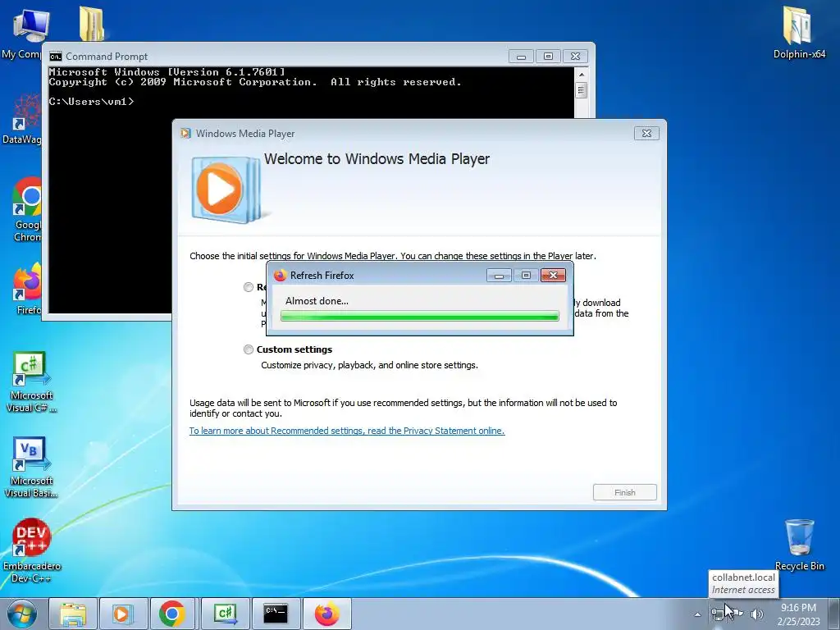This screenshot has height=630, width=840.
Task: Open the Privacy Statement online link
Action: (347, 431)
